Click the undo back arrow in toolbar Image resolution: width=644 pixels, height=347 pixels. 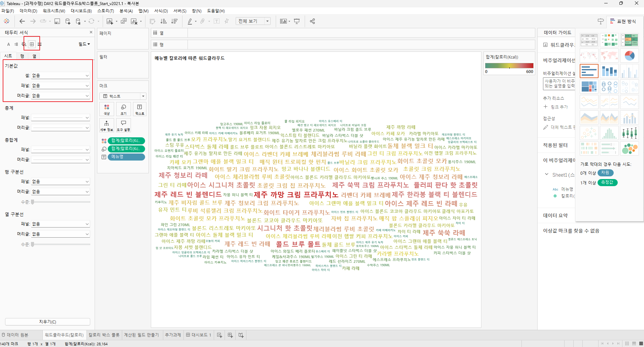(x=22, y=21)
